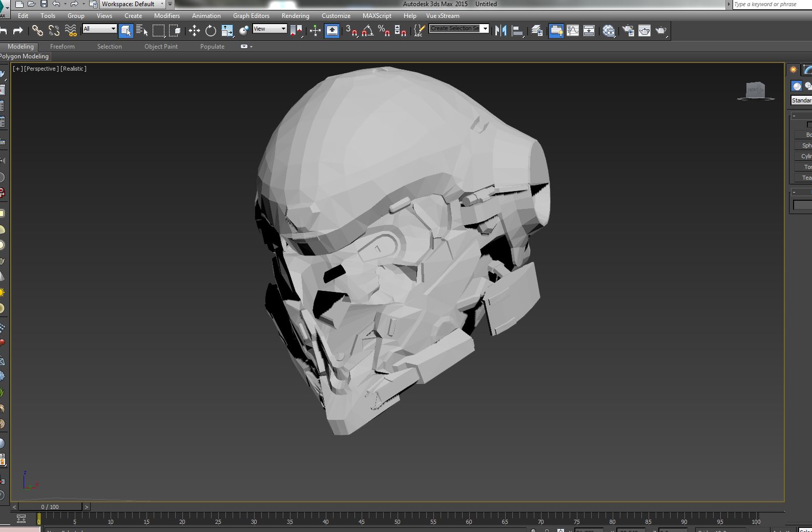This screenshot has height=532, width=812.
Task: Toggle Percent Snap
Action: click(384, 31)
